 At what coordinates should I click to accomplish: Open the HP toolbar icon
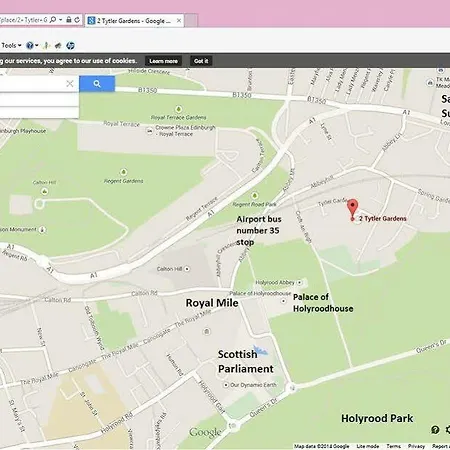(70, 45)
